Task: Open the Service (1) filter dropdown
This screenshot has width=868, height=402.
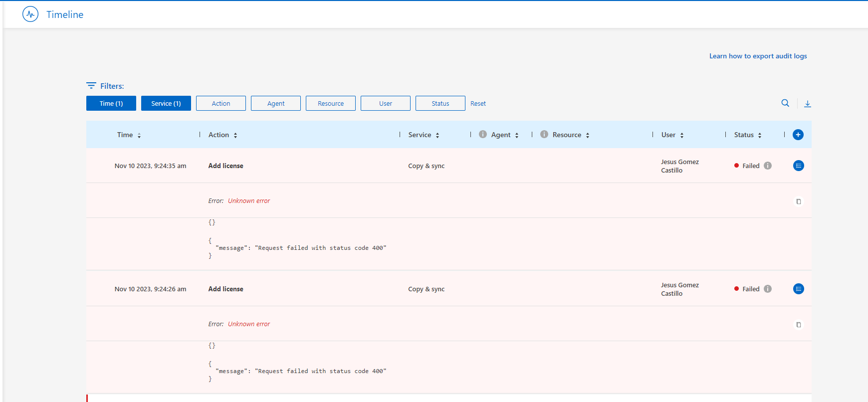Action: [166, 103]
